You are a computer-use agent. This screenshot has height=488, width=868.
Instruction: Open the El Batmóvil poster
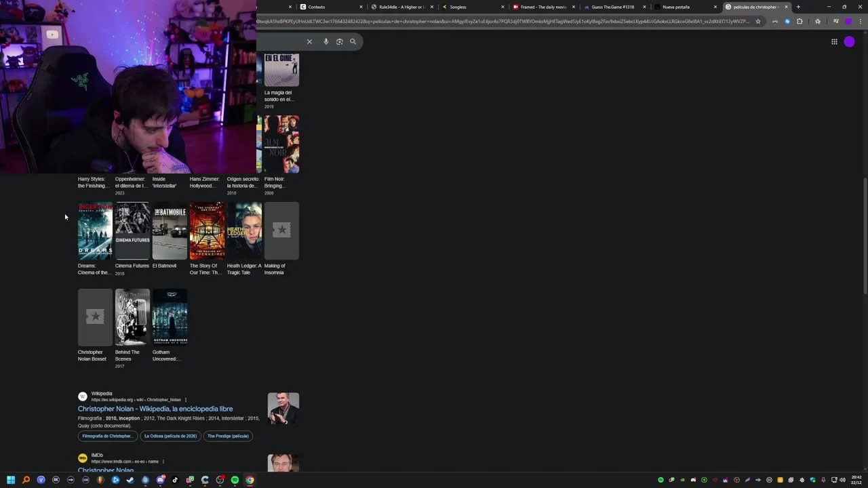(170, 231)
